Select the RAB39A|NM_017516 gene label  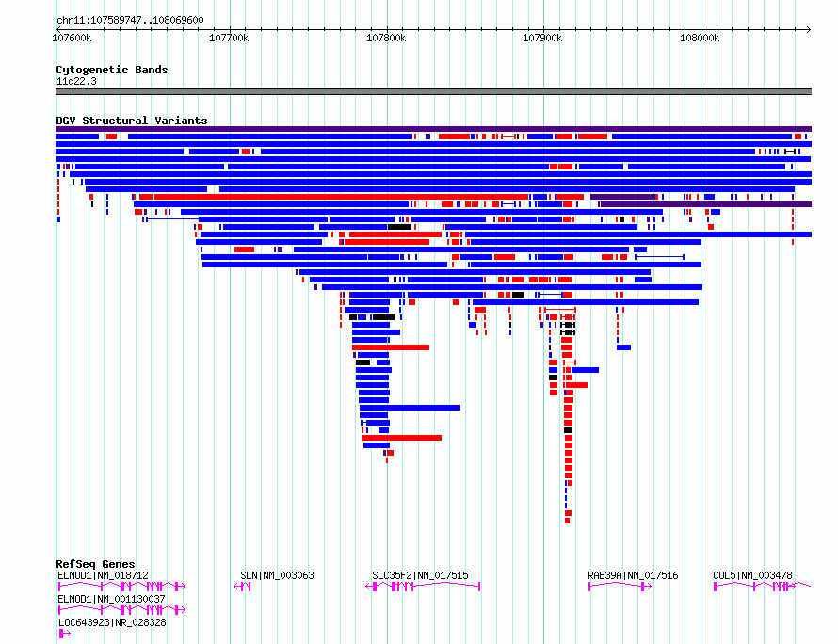[633, 575]
